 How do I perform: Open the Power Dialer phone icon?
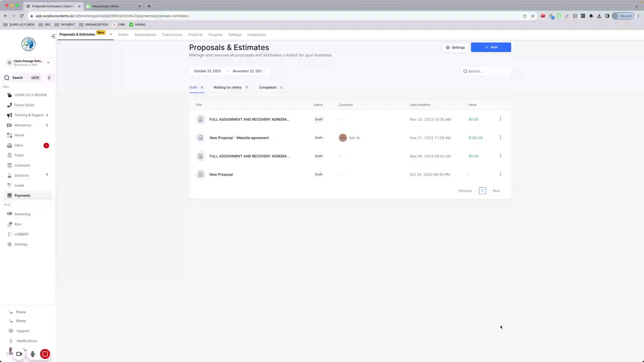(x=10, y=105)
